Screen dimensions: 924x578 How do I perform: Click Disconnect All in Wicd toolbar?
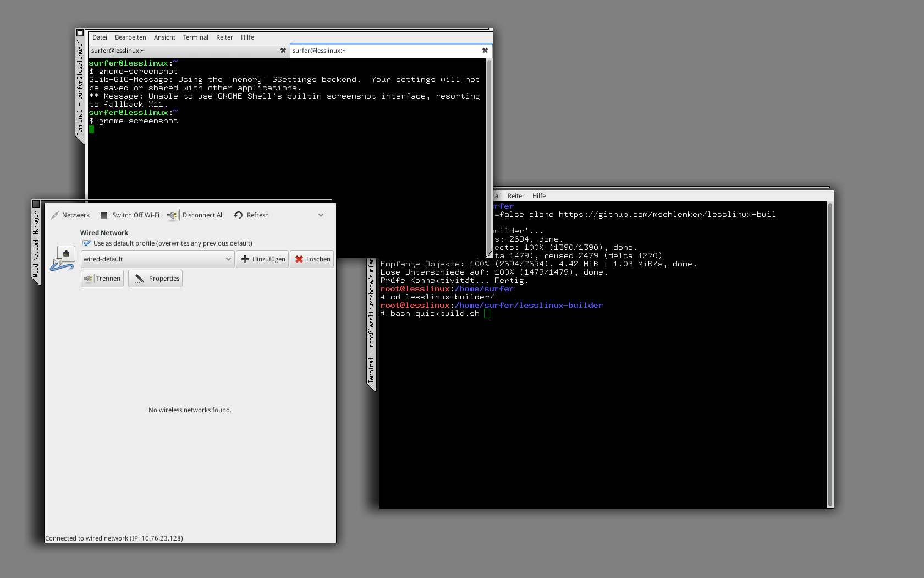pos(196,215)
